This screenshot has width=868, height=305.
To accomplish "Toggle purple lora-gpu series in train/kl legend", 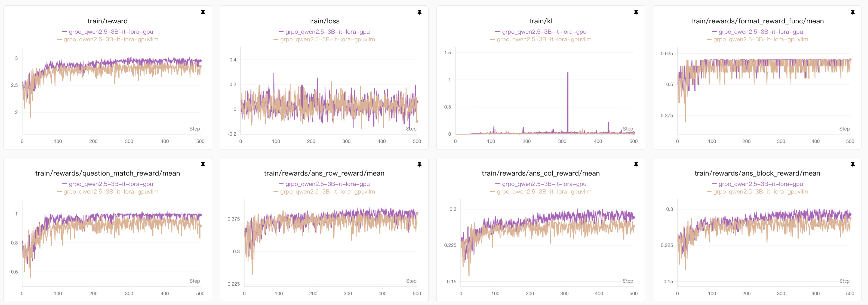I will click(544, 32).
